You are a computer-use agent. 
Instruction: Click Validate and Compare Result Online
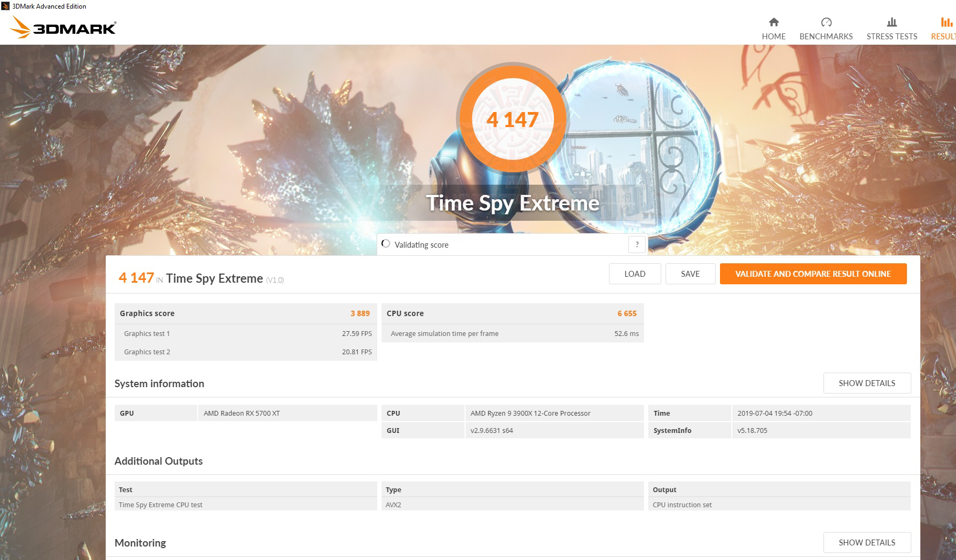813,274
